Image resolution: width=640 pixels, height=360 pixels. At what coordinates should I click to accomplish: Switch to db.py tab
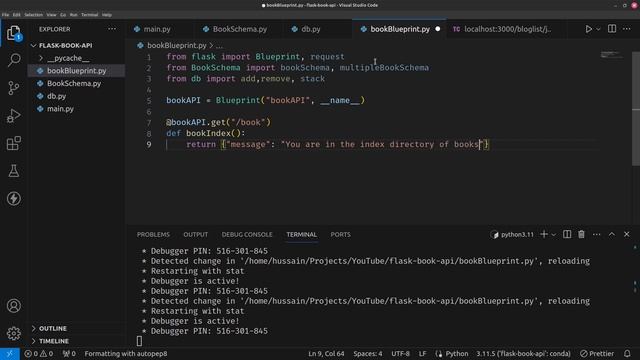pos(311,29)
